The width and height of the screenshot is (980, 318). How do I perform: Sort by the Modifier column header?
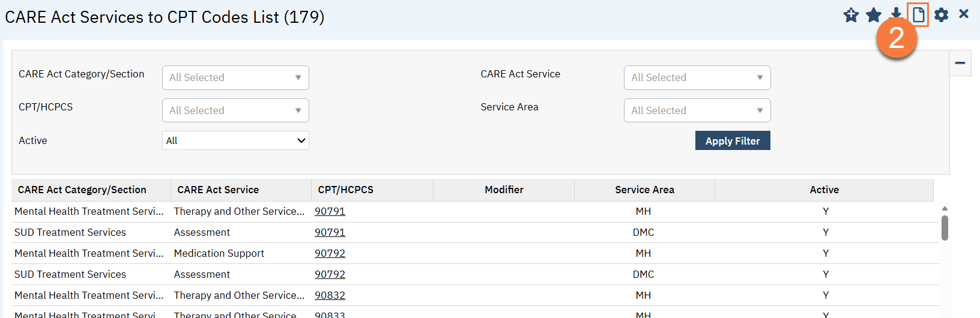(504, 190)
